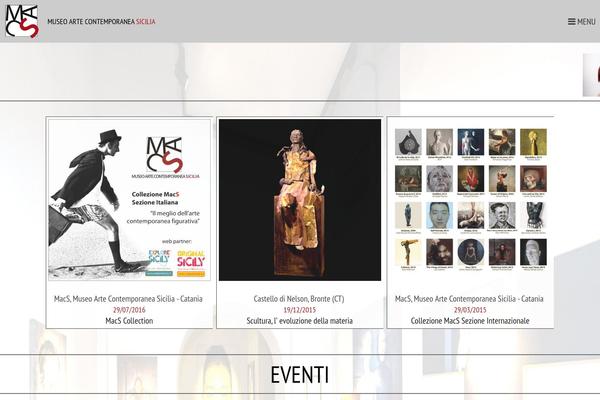Select the 19/12/2015 date text
Image resolution: width=600 pixels, height=400 pixels.
pyautogui.click(x=300, y=310)
